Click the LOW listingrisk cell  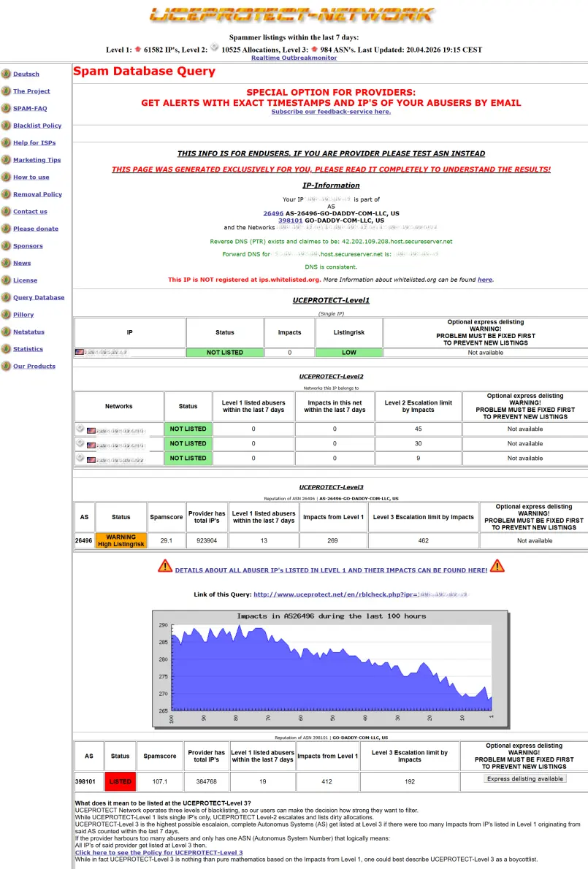coord(348,353)
